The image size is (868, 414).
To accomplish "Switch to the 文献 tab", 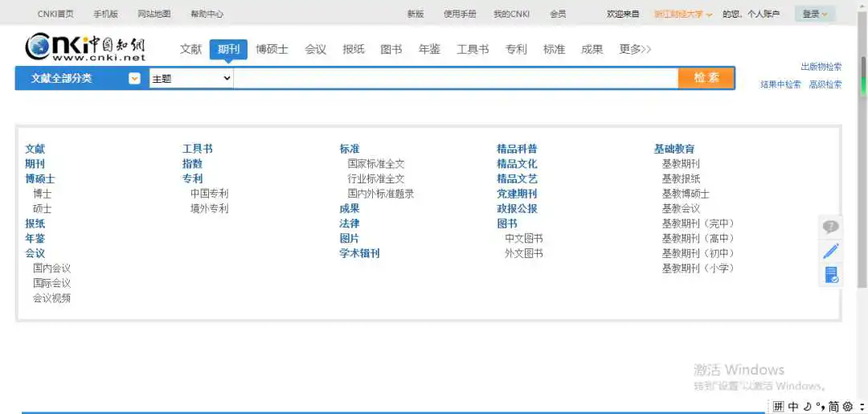I will pyautogui.click(x=191, y=49).
